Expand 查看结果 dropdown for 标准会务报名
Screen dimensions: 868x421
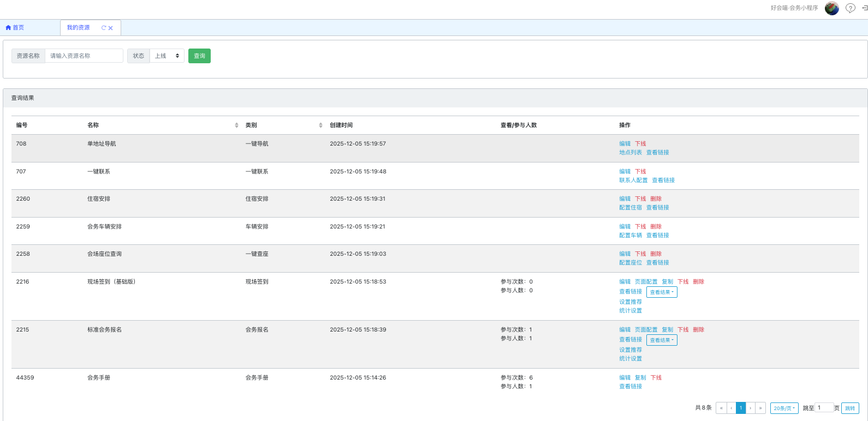pos(662,340)
